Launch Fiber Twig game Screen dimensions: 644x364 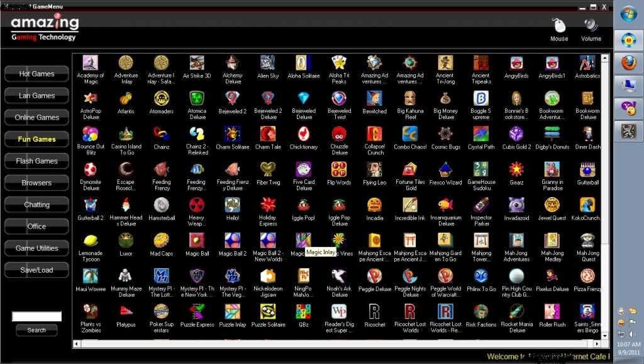point(268,169)
